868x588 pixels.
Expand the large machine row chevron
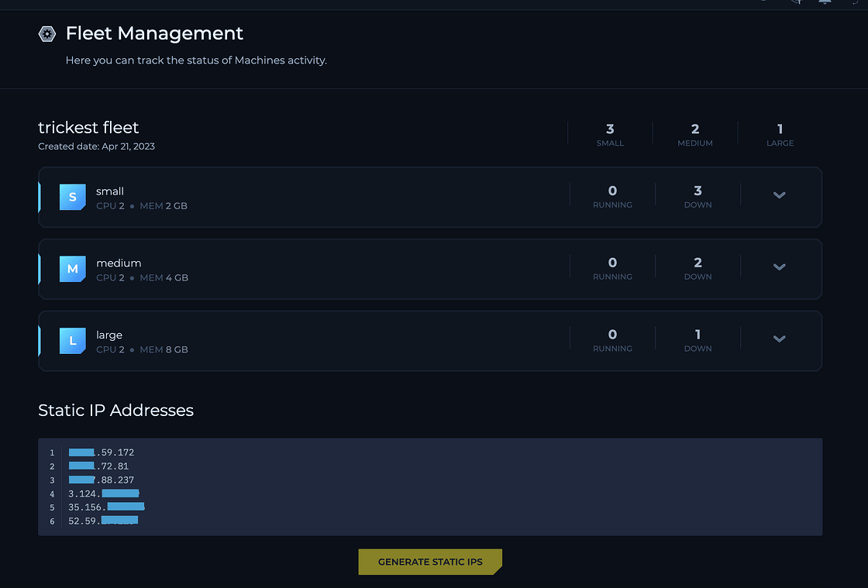click(x=779, y=339)
